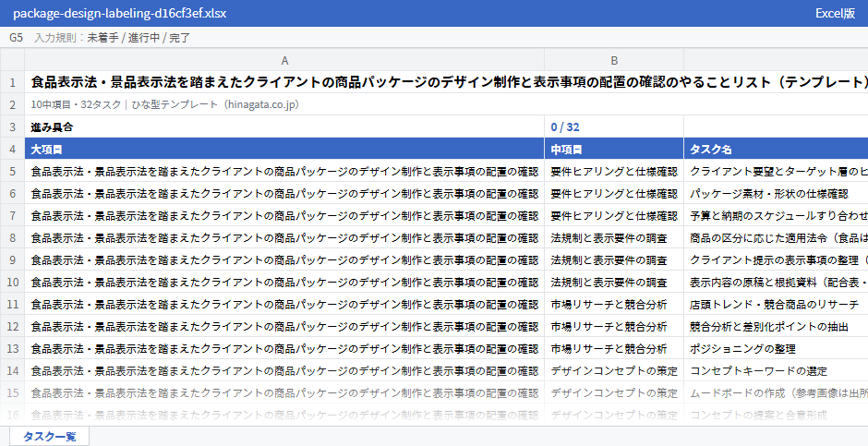Click task cell コンセプトキーワードの選定
This screenshot has width=868, height=446.
point(776,370)
